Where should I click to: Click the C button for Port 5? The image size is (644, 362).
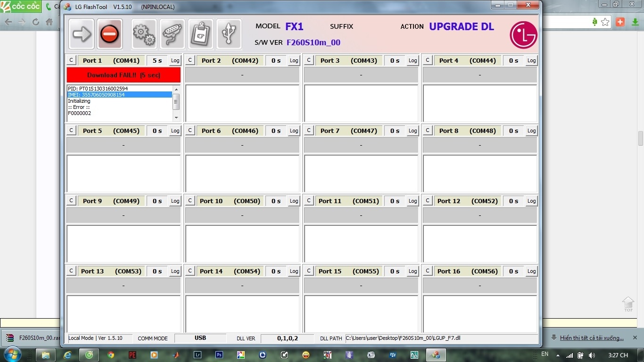point(71,131)
